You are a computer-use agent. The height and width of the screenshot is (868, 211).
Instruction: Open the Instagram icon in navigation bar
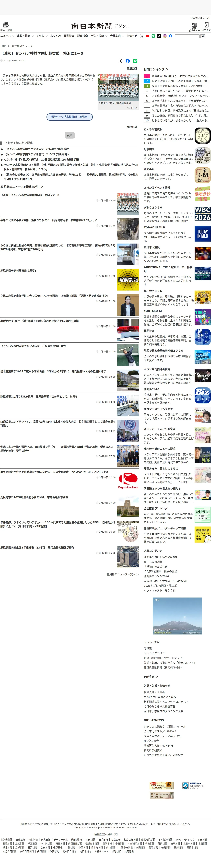tap(165, 36)
